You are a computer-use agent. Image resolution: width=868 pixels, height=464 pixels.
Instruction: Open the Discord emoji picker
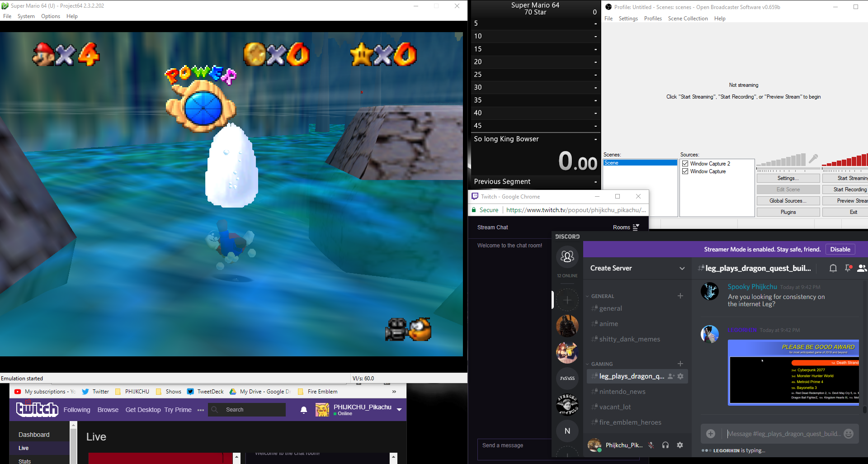click(x=849, y=434)
